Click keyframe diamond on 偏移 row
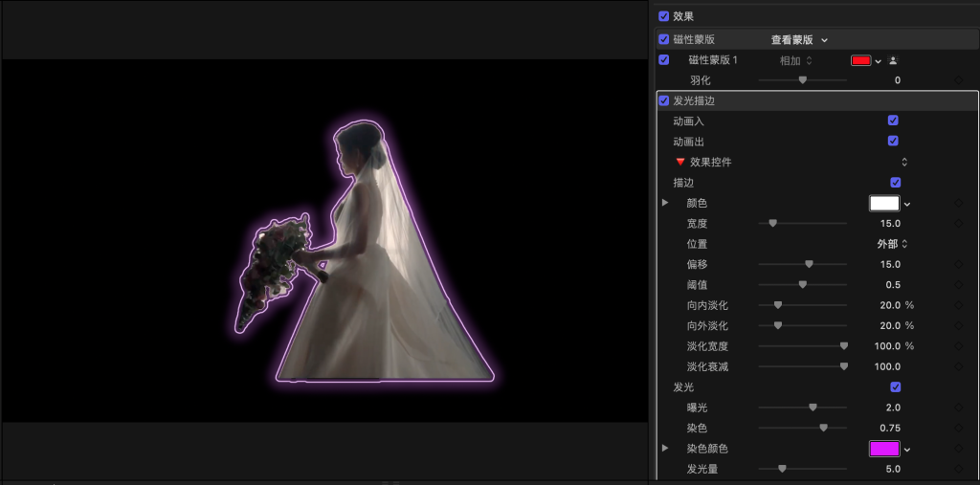Screen dimensions: 980x485 pyautogui.click(x=958, y=264)
